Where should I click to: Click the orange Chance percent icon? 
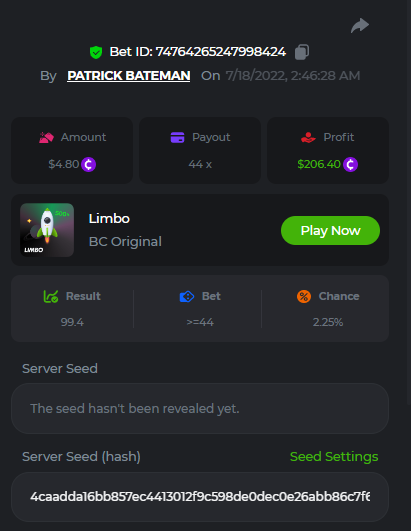pyautogui.click(x=304, y=297)
